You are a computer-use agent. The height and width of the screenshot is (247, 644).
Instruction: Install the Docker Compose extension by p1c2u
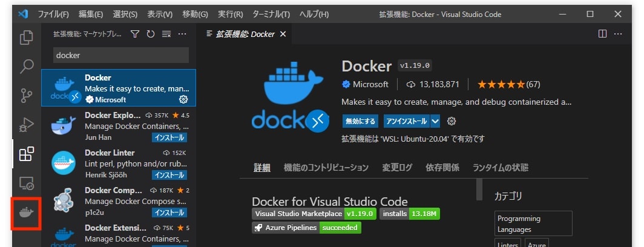[x=169, y=212]
